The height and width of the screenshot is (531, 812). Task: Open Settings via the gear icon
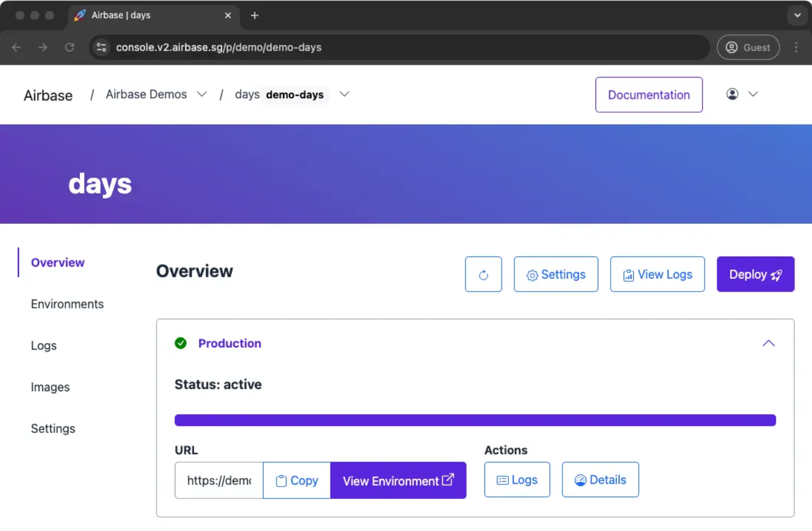[532, 275]
